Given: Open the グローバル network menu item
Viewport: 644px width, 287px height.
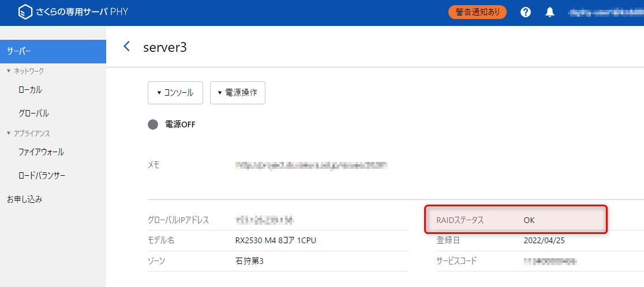Looking at the screenshot, I should tap(33, 113).
